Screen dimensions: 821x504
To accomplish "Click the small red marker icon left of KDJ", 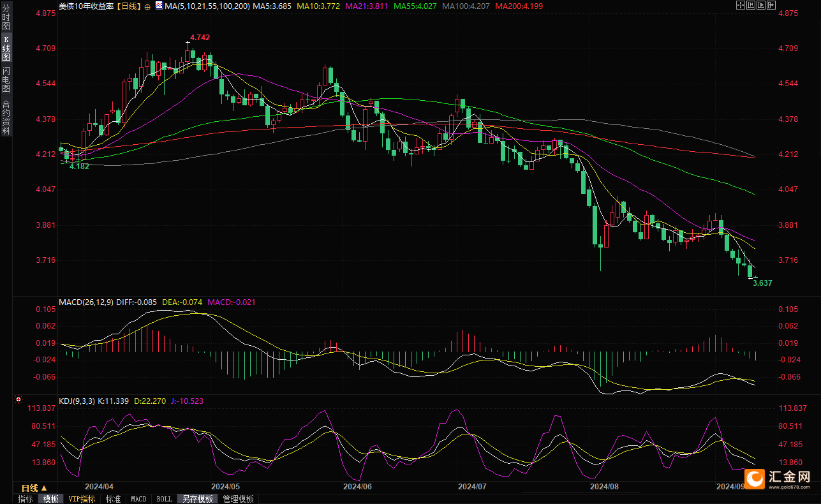I will (x=18, y=400).
